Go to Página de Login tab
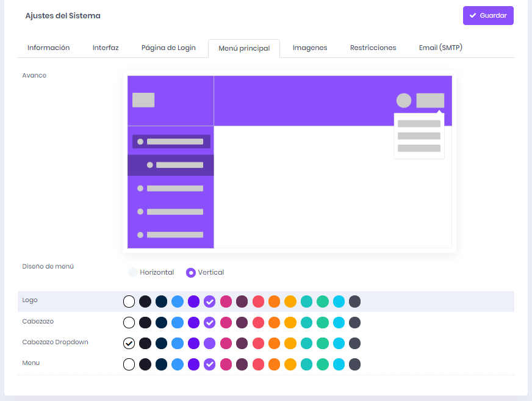532x401 pixels. click(x=168, y=48)
